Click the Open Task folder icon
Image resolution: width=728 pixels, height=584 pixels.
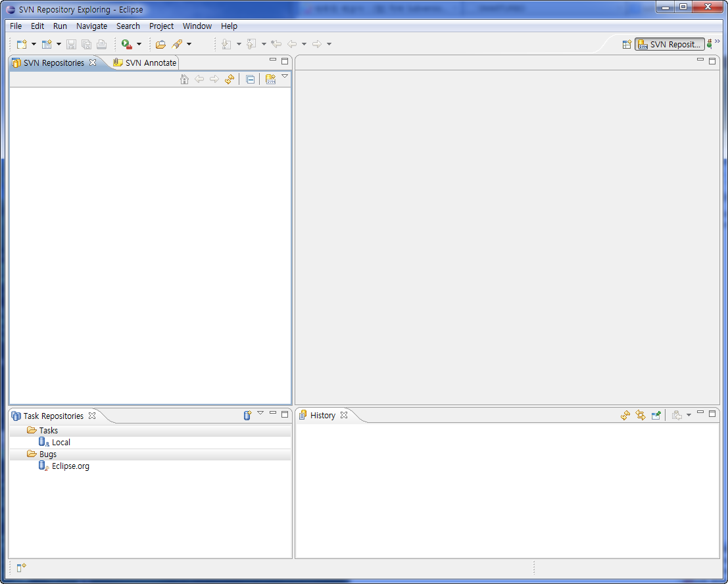click(160, 45)
